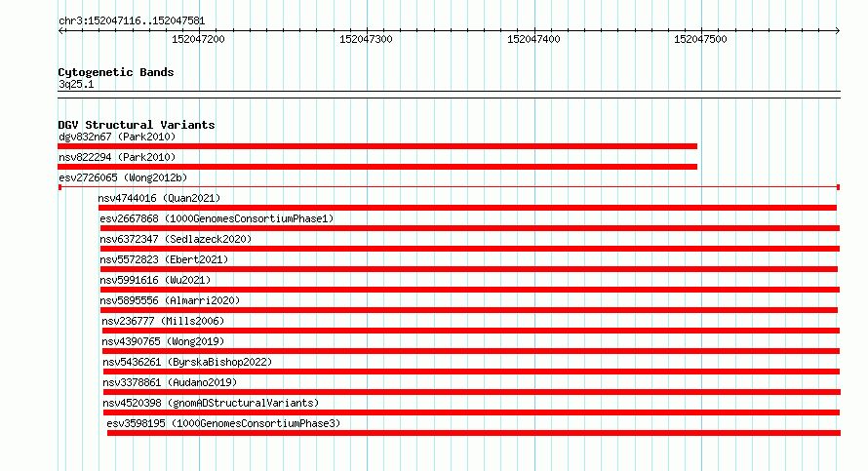The image size is (868, 471).
Task: Open the nsv5991616 (Wu2021) label
Action: (155, 280)
